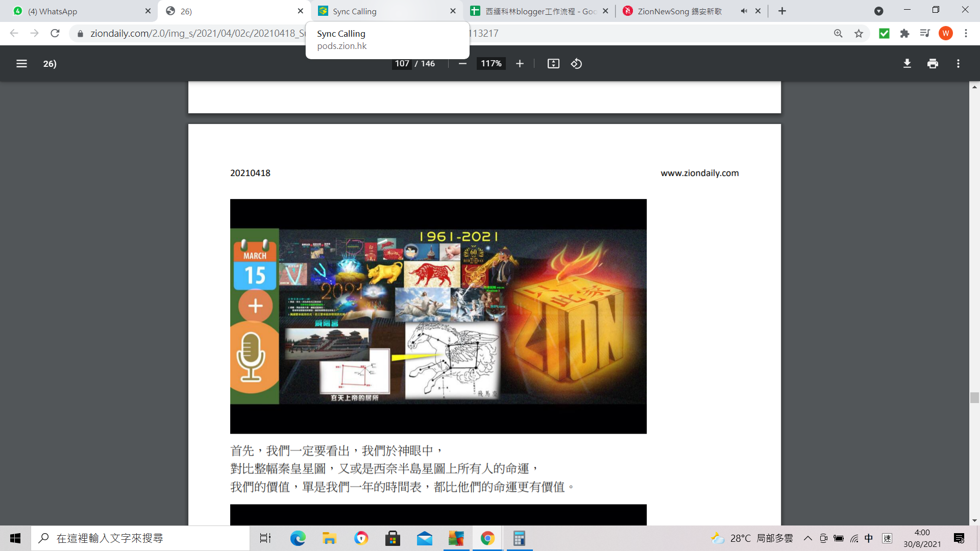The image size is (980, 551).
Task: Click the vertical scrollbar thumb
Action: tap(974, 398)
